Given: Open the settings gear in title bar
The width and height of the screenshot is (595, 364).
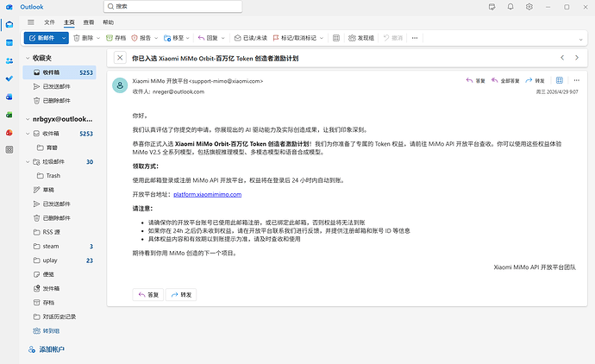Looking at the screenshot, I should (529, 7).
